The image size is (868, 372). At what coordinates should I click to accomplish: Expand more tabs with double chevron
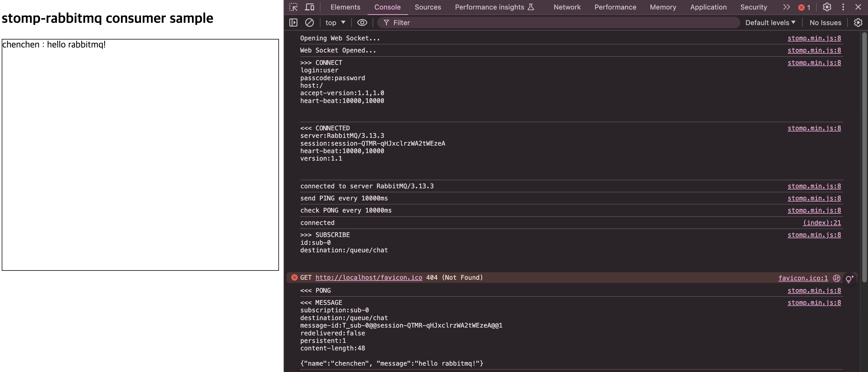pos(786,7)
